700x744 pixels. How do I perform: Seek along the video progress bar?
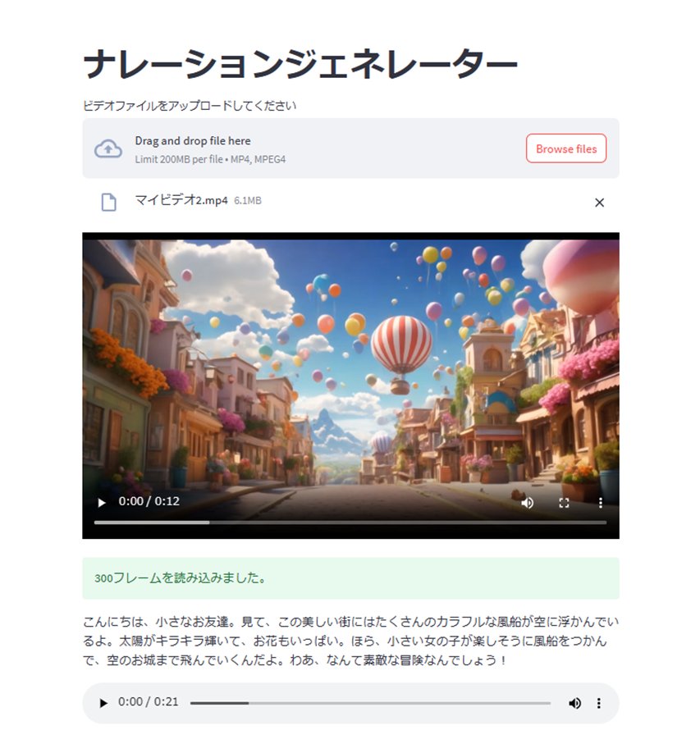(351, 522)
